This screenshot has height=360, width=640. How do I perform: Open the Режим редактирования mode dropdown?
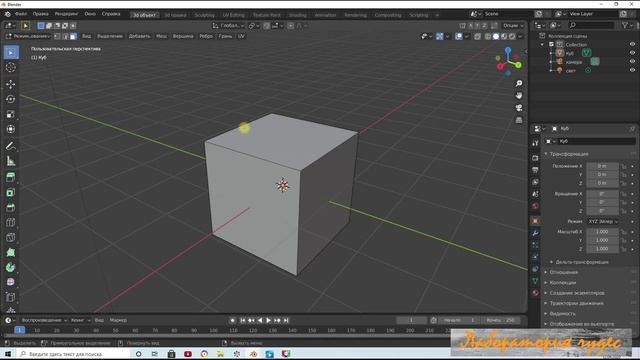click(x=28, y=36)
